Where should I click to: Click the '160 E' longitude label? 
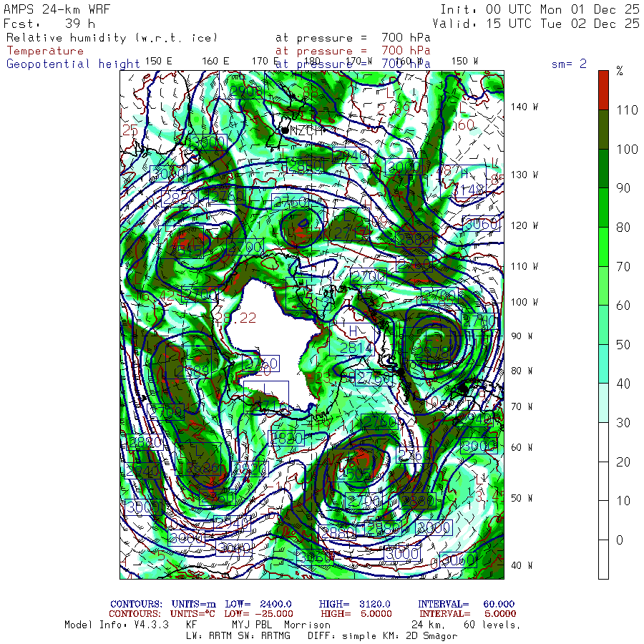215,62
